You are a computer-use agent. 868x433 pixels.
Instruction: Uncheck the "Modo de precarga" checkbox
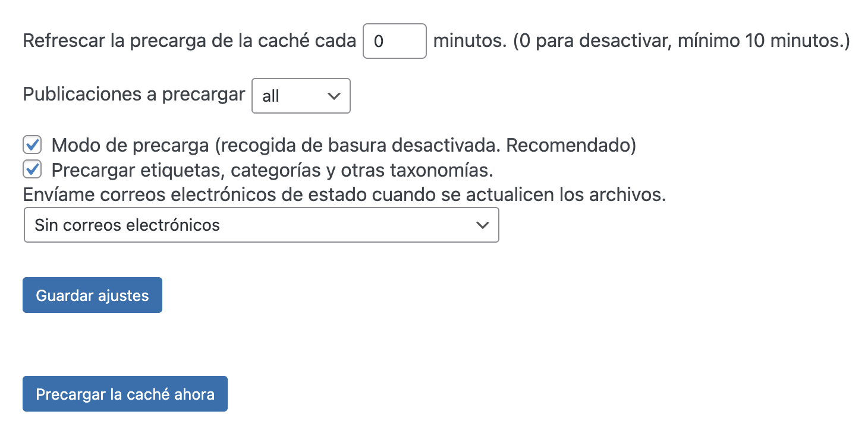tap(32, 145)
